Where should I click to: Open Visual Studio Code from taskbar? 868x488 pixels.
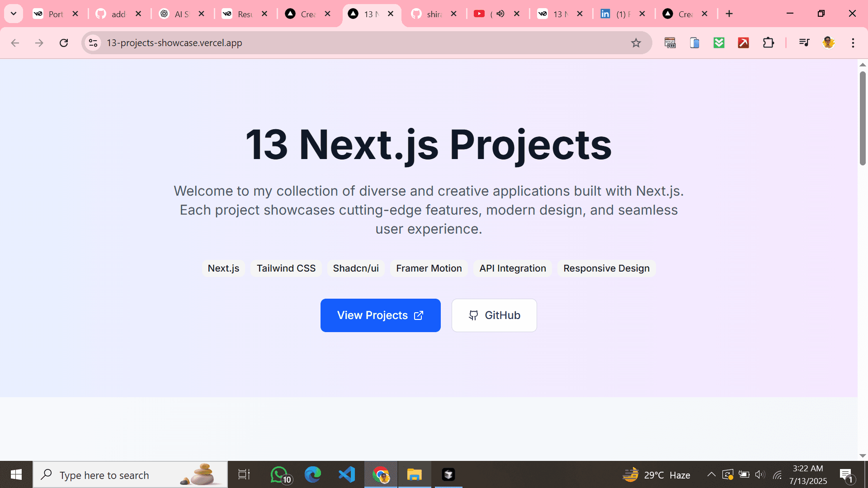click(x=347, y=474)
